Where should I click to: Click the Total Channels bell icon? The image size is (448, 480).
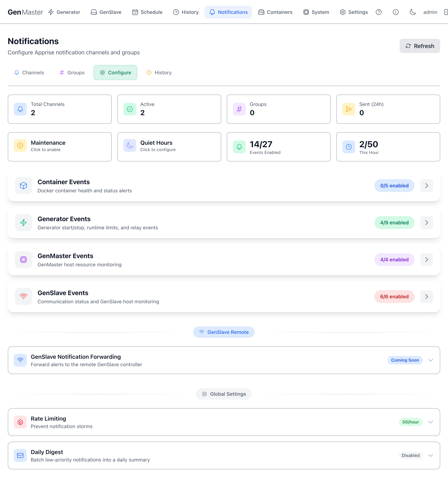[20, 109]
